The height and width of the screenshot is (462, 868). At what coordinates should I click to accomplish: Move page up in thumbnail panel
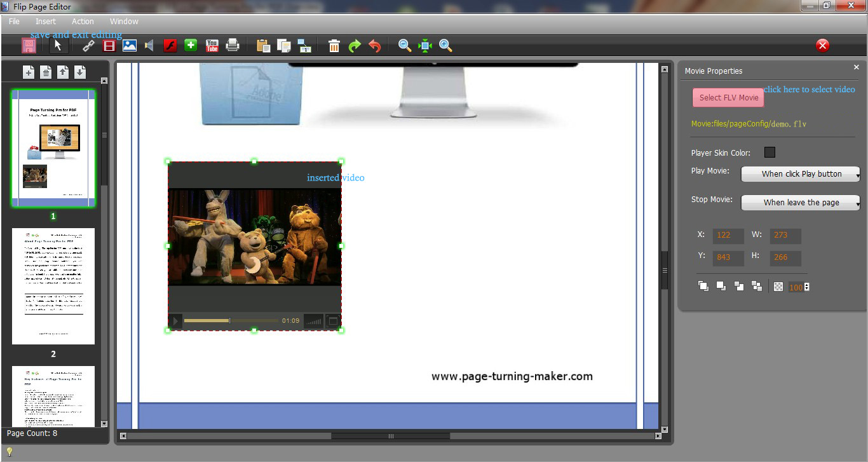coord(63,72)
